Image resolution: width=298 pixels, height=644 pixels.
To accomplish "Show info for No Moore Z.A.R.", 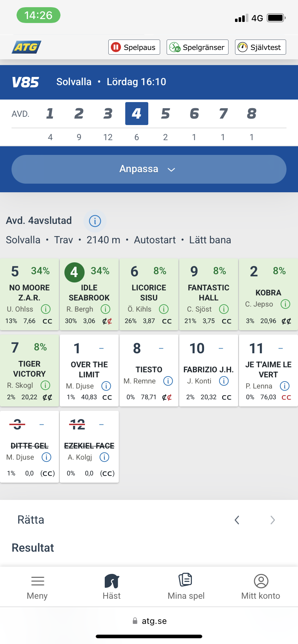I will [46, 309].
